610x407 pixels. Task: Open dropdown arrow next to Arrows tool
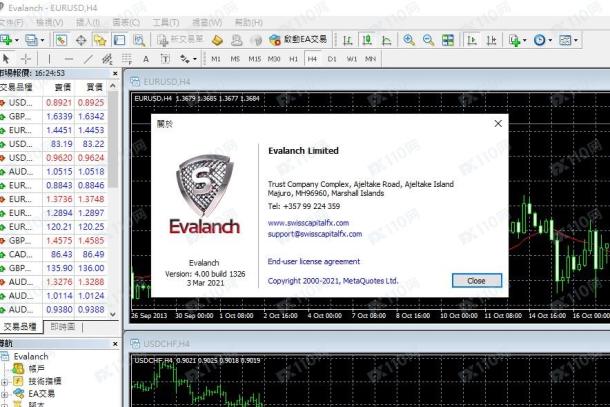tap(195, 59)
